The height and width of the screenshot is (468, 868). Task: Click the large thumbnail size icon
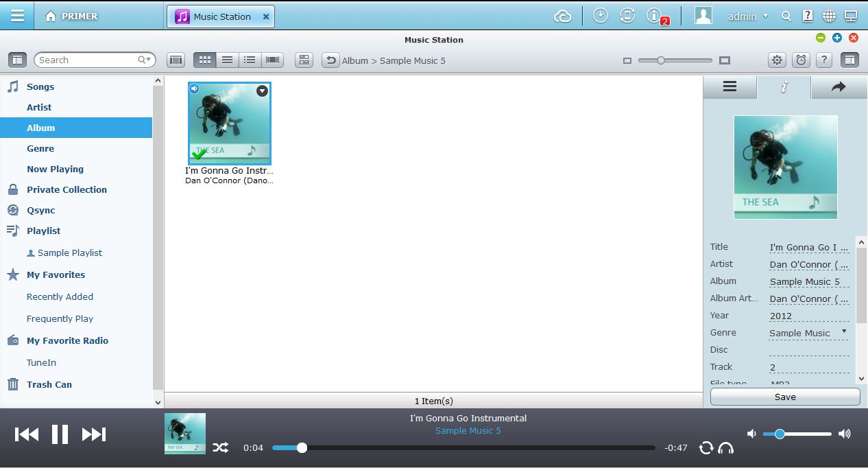(725, 60)
